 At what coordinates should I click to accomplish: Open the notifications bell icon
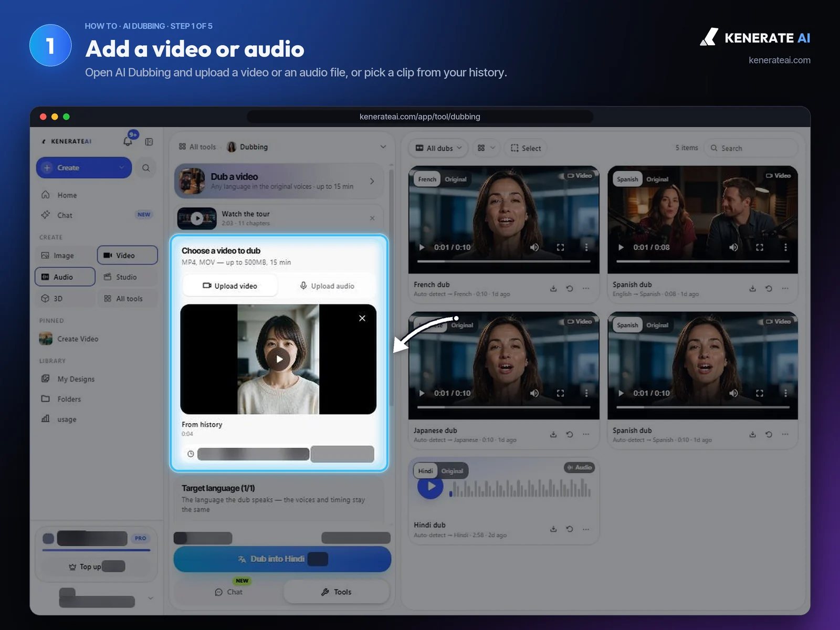coord(128,141)
